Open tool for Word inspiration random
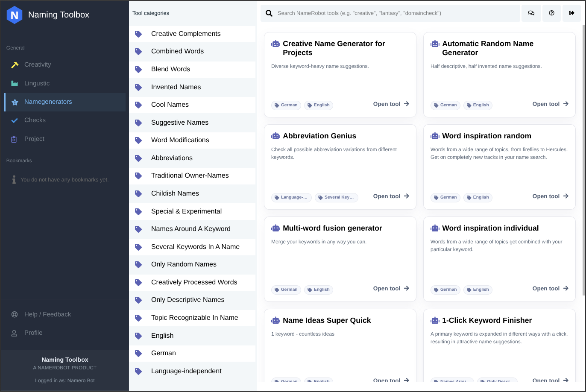The height and width of the screenshot is (392, 586). point(550,196)
